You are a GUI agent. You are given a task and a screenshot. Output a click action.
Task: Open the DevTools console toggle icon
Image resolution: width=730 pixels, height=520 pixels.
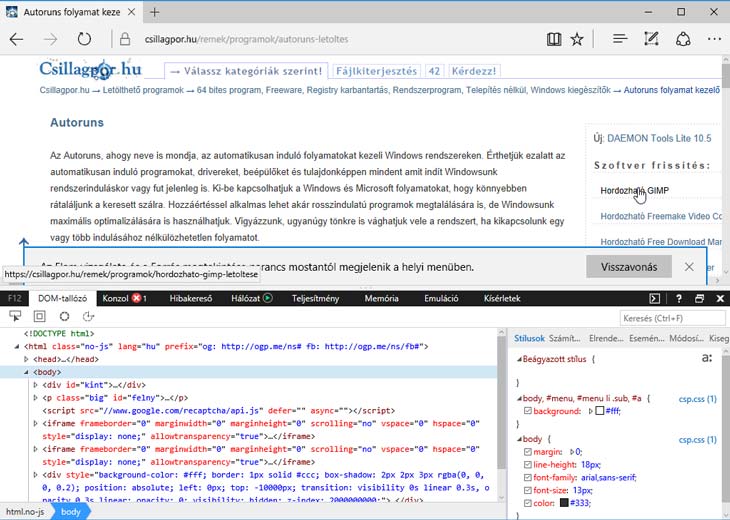point(654,298)
